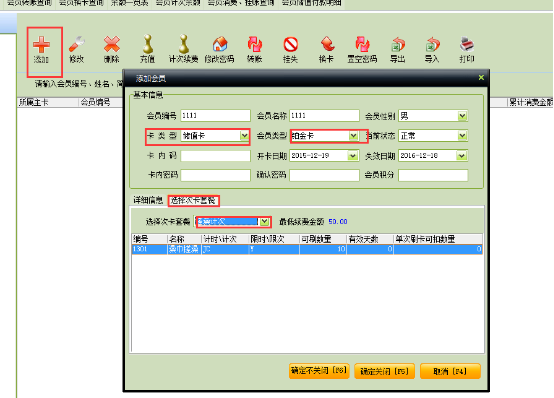
Task: Select the 选择次卡套餐 tab
Action: 193,201
